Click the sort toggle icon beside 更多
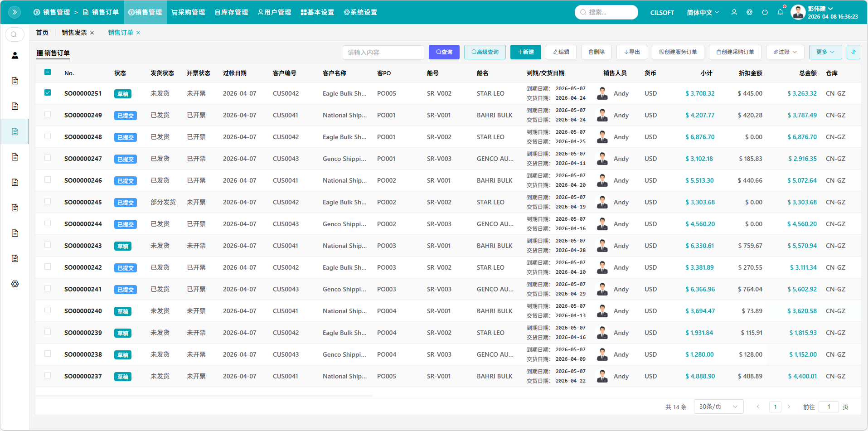 point(853,52)
